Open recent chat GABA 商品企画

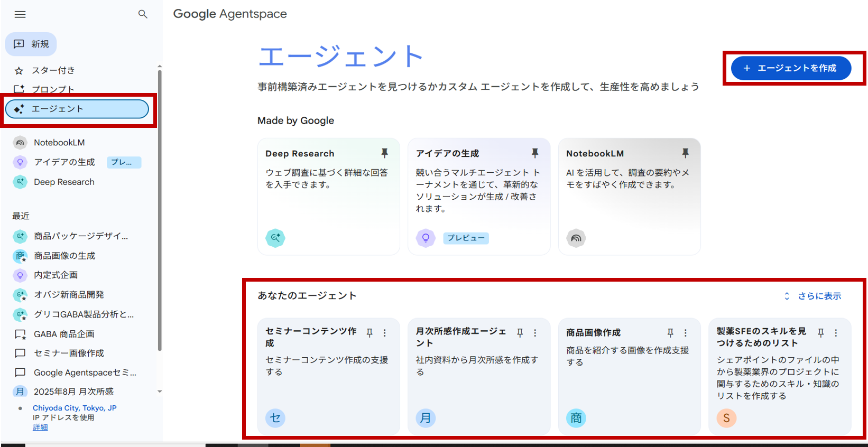point(64,334)
